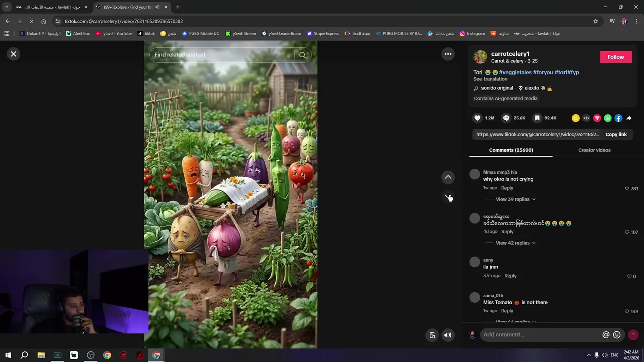Open mmp3's commenter avatar
The width and height of the screenshot is (644, 362).
tap(475, 174)
